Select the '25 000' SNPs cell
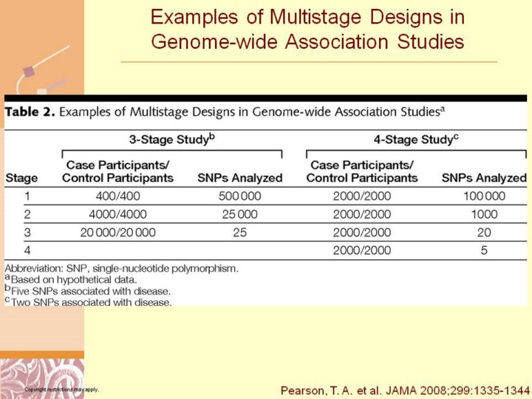The image size is (532, 399). tap(239, 214)
